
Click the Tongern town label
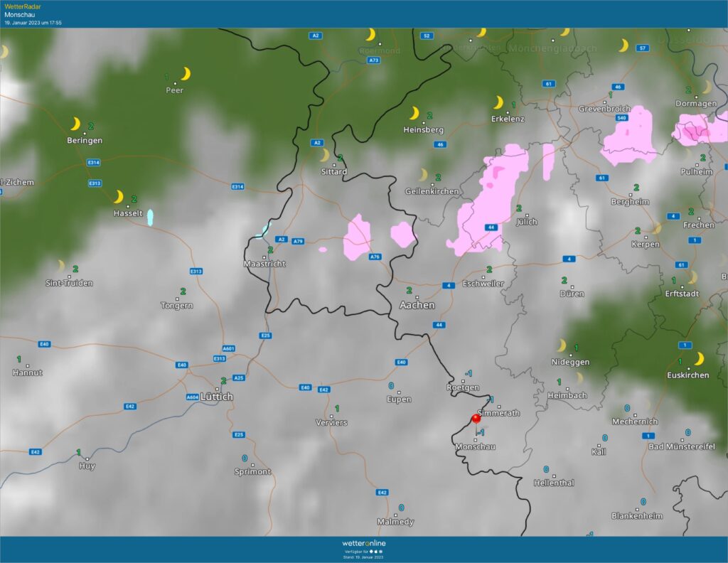coord(177,306)
